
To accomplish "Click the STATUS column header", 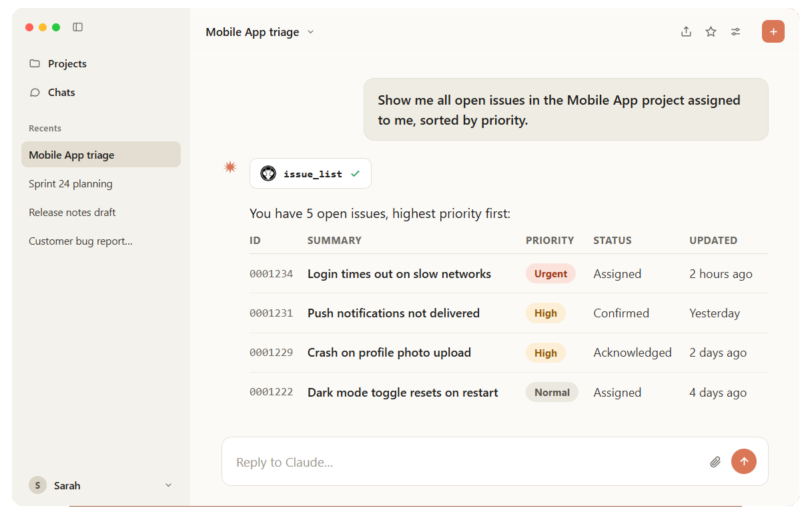I will [613, 240].
